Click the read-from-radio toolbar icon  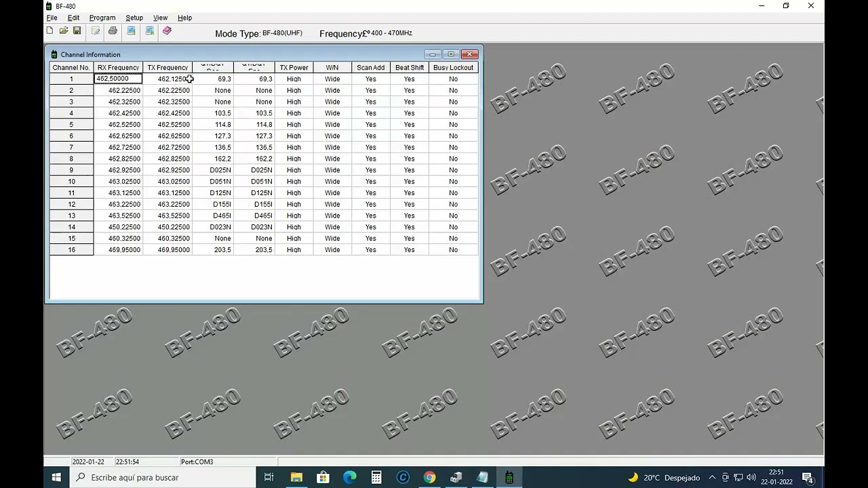click(131, 30)
